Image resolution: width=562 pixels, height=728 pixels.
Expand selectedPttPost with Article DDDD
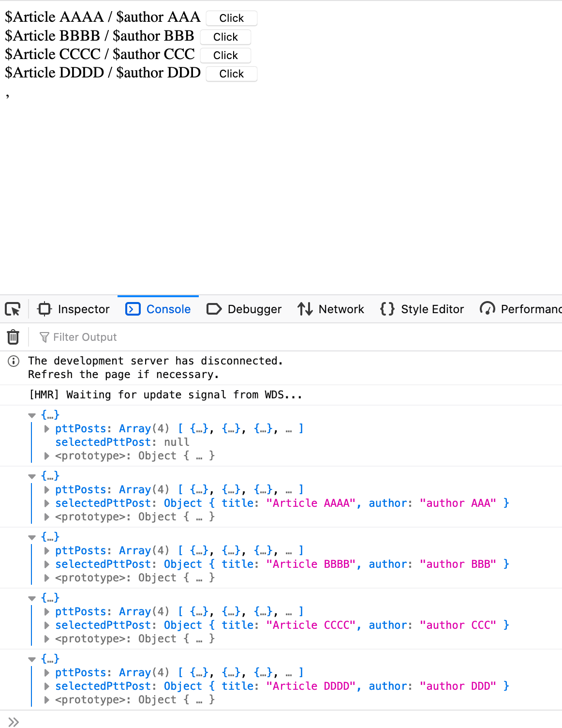tap(47, 686)
